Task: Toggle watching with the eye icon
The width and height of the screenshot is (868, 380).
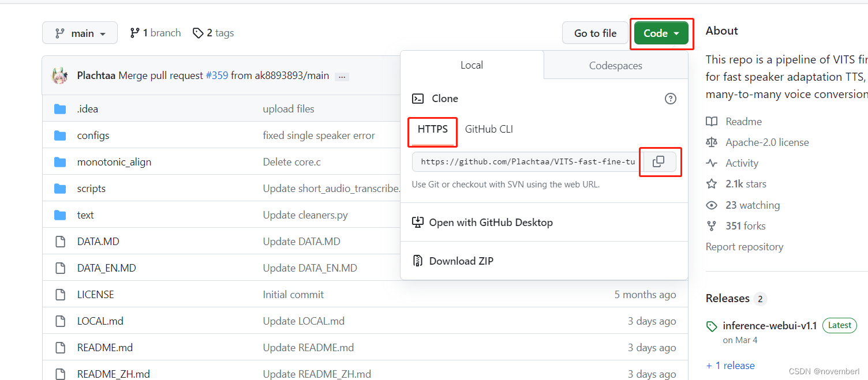Action: pos(712,205)
